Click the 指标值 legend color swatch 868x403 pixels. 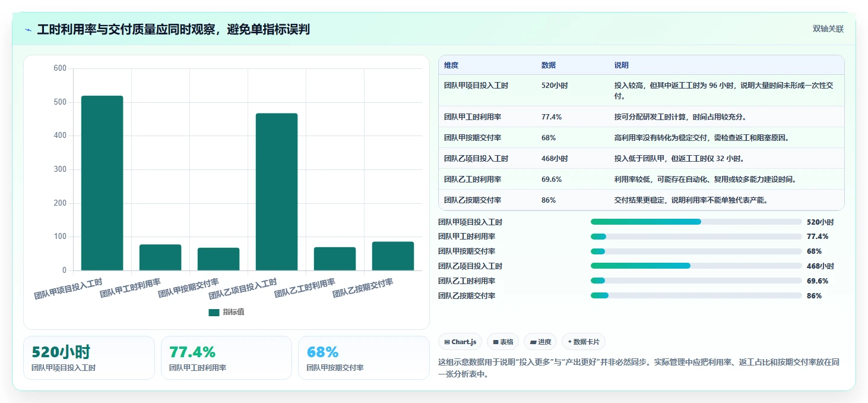[214, 313]
